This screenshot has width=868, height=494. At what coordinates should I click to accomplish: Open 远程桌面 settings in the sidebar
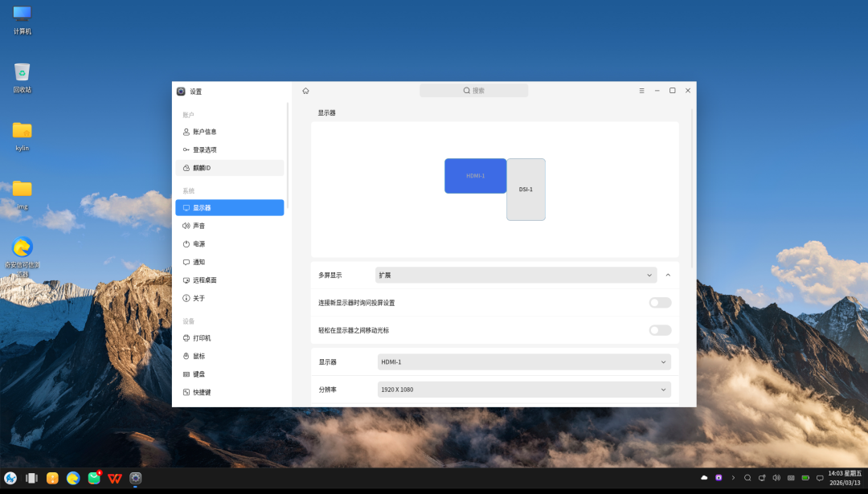tap(230, 280)
